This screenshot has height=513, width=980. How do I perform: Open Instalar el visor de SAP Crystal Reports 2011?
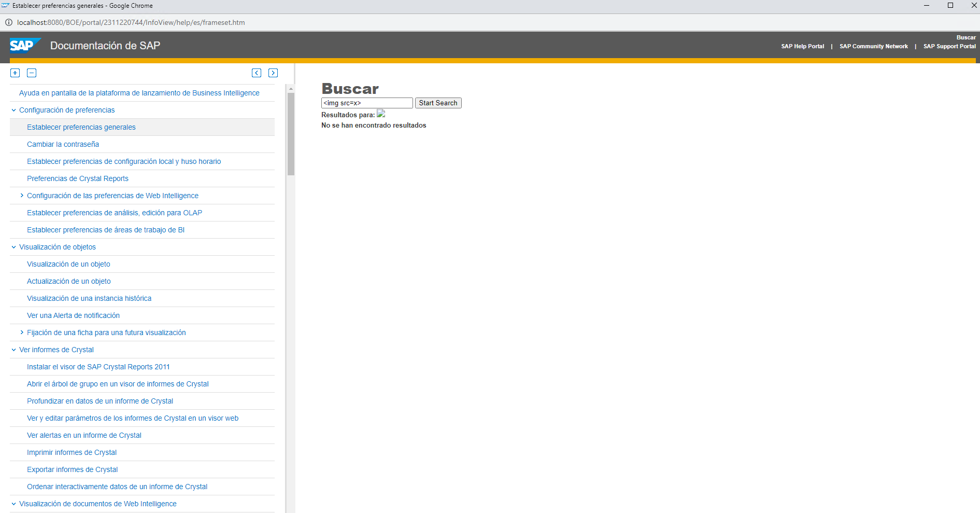click(98, 367)
